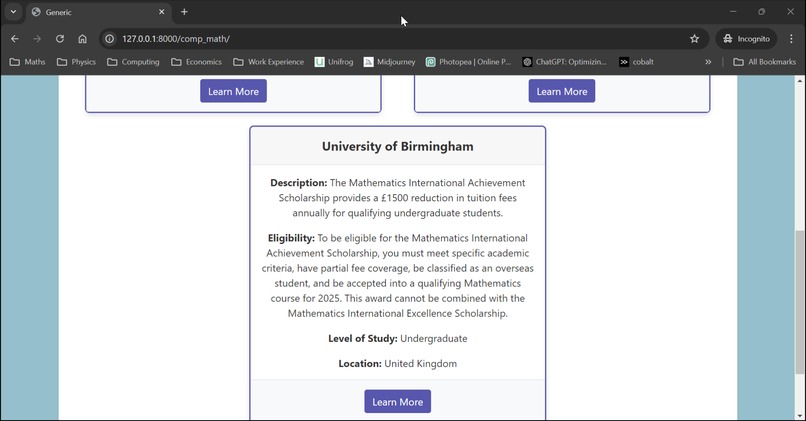Image resolution: width=806 pixels, height=421 pixels.
Task: Click the Level of Study: Undergraduate line
Action: 398,338
